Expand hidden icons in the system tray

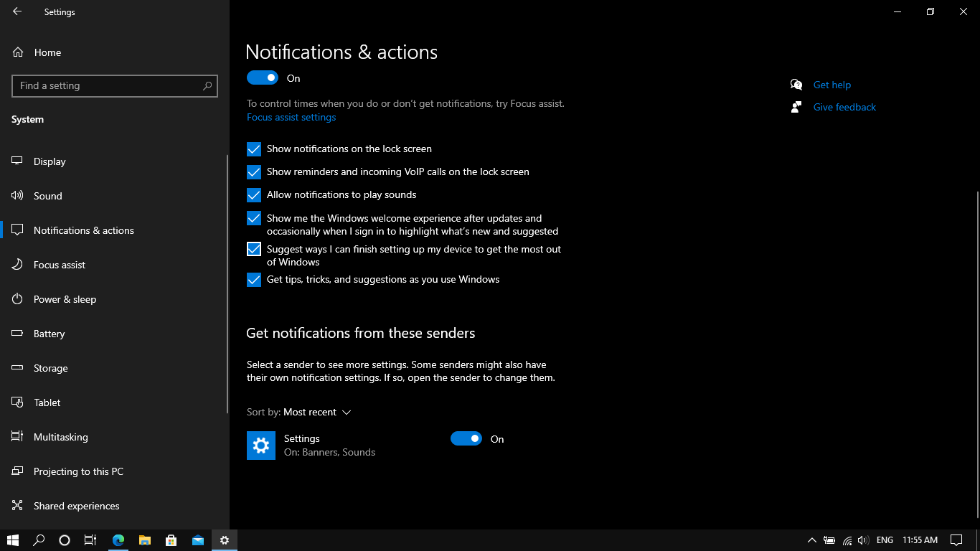(x=811, y=540)
